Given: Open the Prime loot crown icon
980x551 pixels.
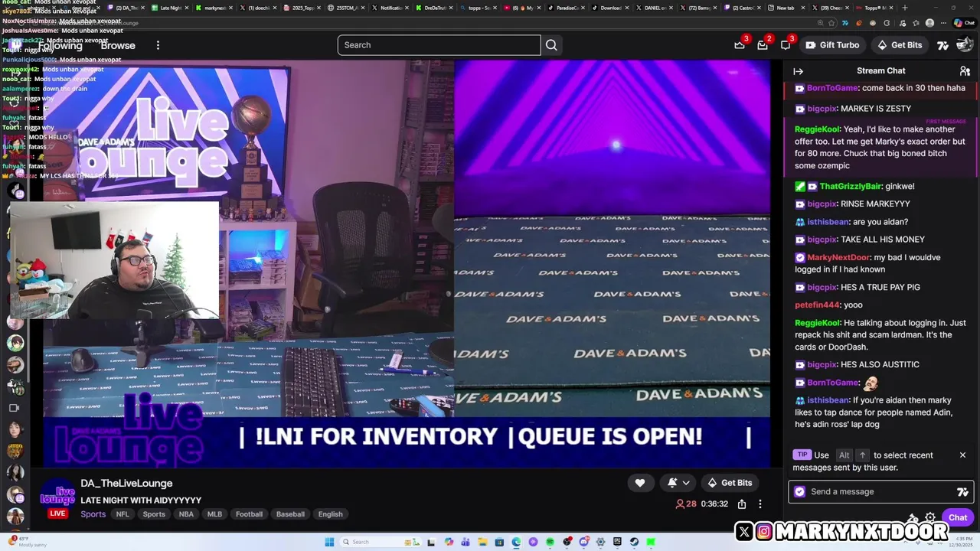Looking at the screenshot, I should point(740,45).
